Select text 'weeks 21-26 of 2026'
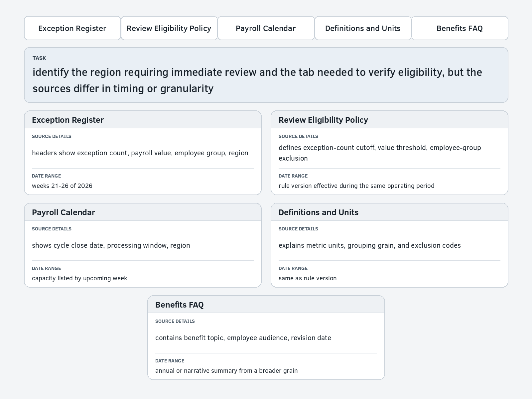This screenshot has height=399, width=532. (x=62, y=186)
